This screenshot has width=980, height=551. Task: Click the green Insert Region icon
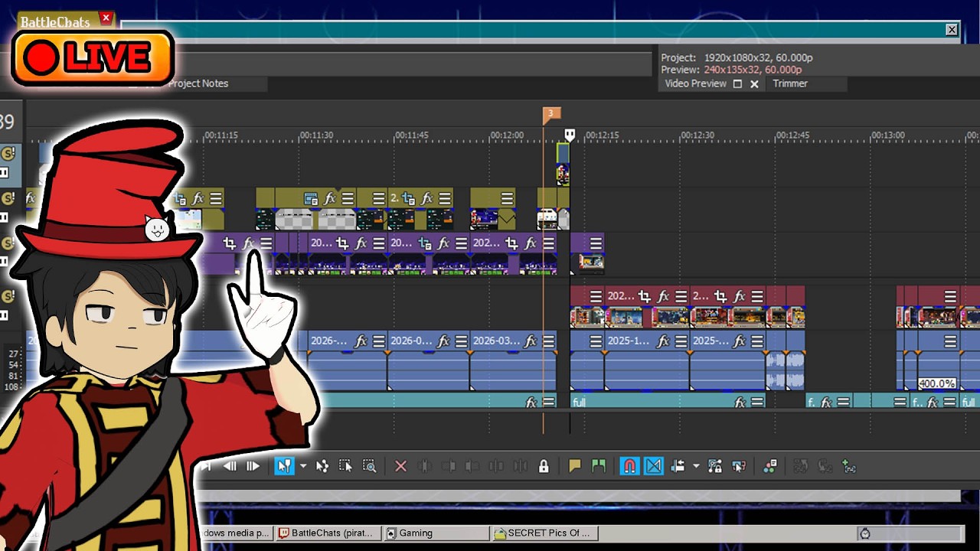598,466
